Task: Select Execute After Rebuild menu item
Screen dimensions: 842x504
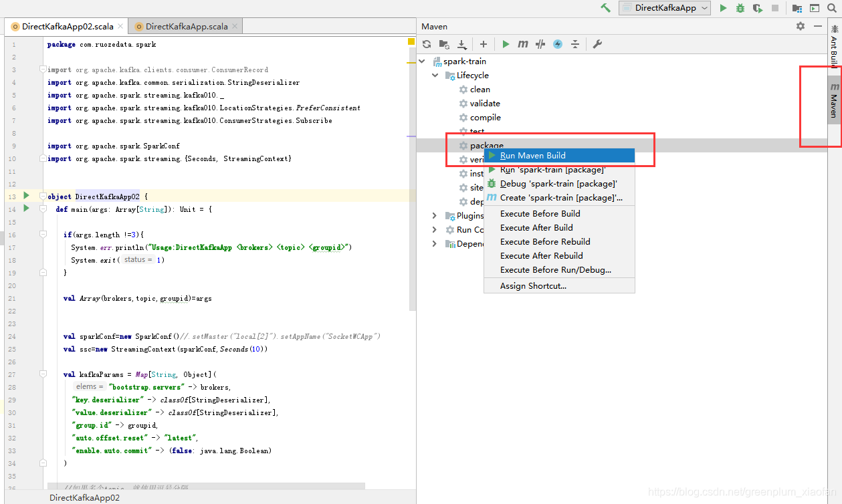Action: pos(559,256)
